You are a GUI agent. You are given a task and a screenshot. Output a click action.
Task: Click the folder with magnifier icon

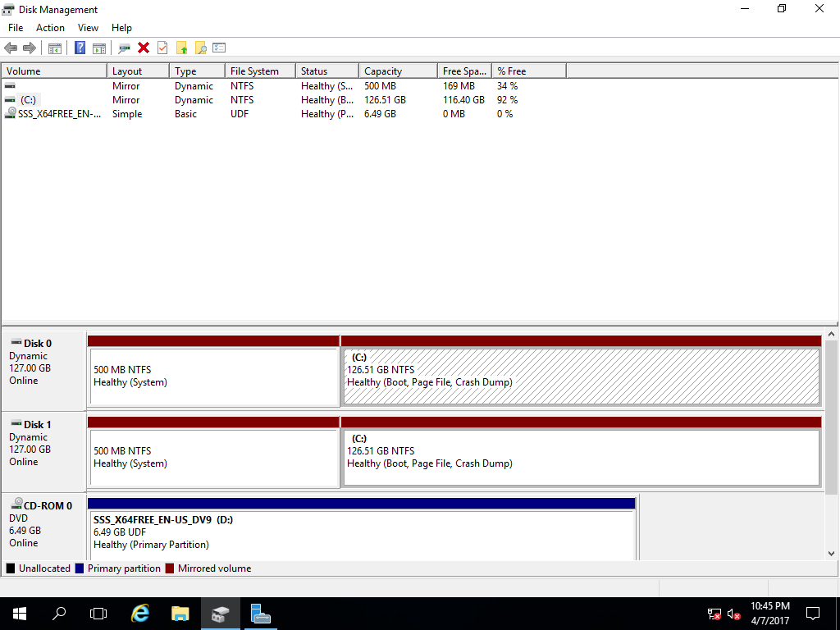[200, 48]
